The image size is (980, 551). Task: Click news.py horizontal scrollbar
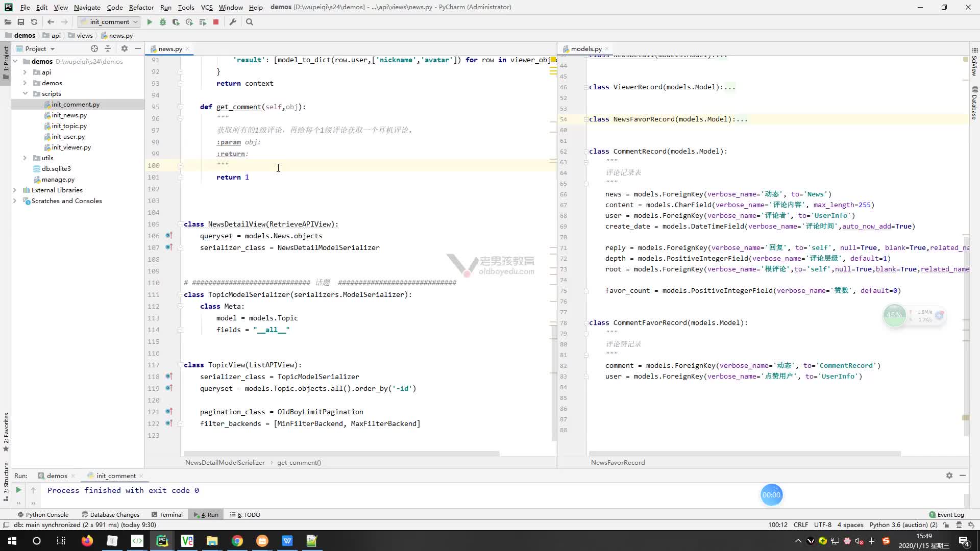pos(341,454)
